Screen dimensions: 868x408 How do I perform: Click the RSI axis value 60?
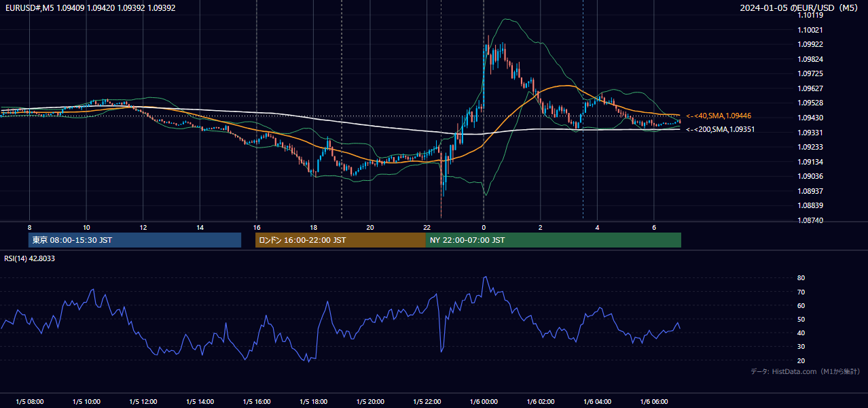tap(801, 305)
